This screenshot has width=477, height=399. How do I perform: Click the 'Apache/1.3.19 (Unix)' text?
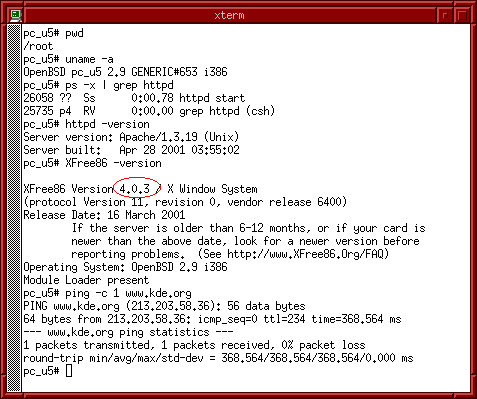pyautogui.click(x=179, y=137)
